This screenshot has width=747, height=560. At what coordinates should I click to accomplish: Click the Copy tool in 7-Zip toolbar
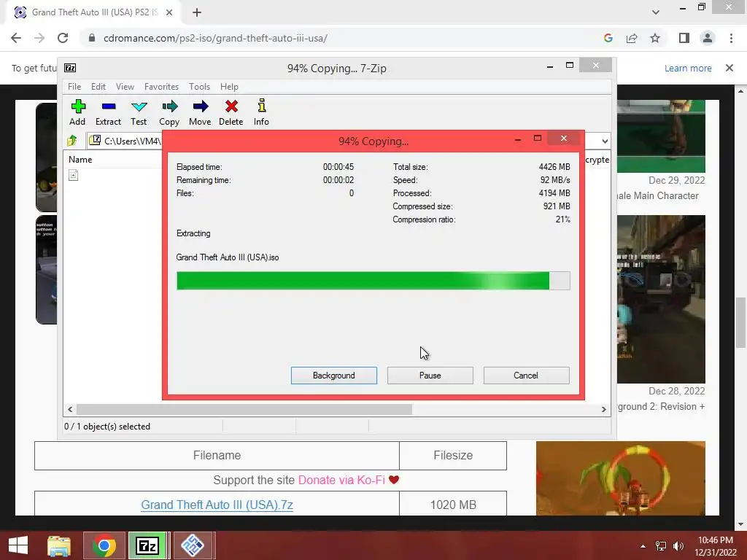pyautogui.click(x=169, y=112)
